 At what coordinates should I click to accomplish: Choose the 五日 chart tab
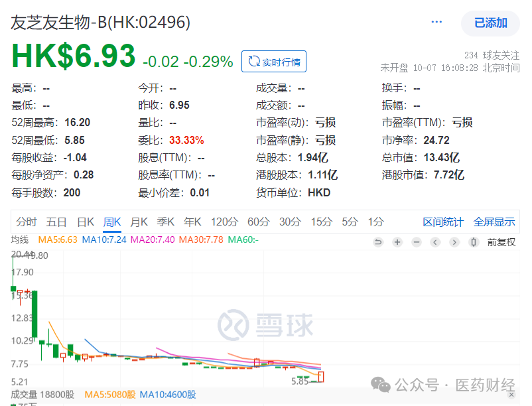(57, 222)
